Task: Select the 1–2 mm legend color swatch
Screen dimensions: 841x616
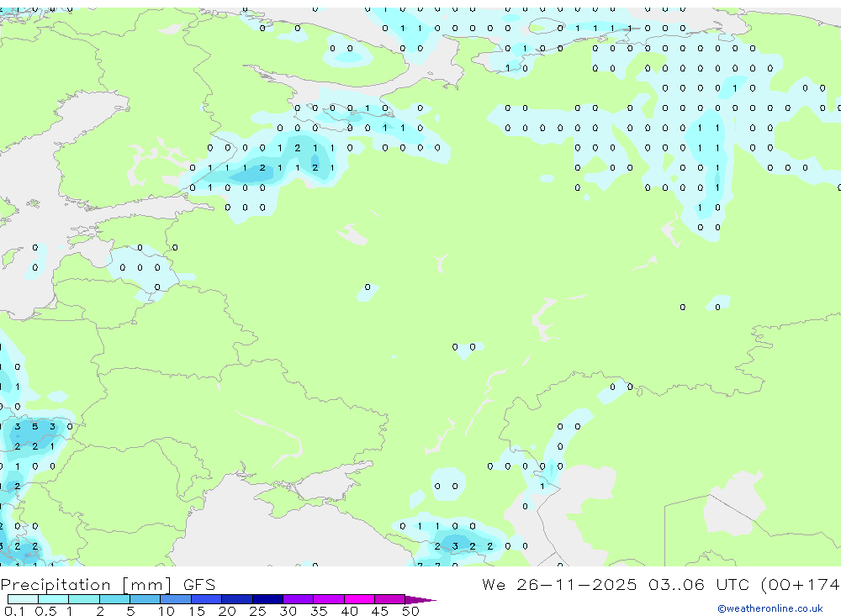Action: point(84,599)
